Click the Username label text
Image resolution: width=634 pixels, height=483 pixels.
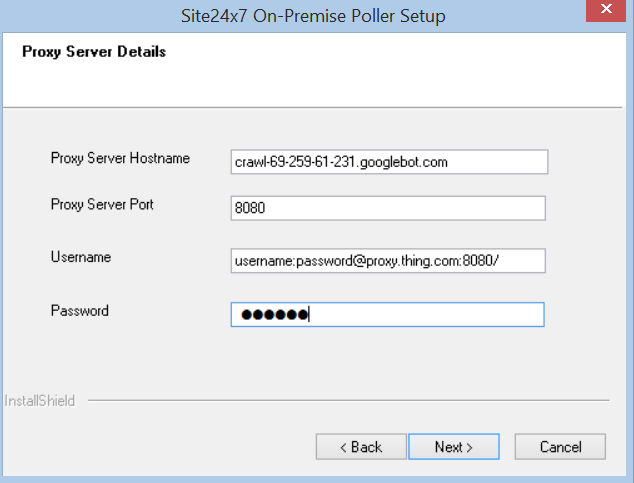(81, 257)
